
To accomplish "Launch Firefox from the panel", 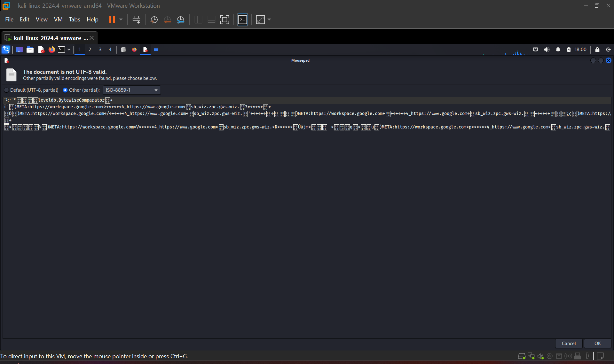I will 51,50.
